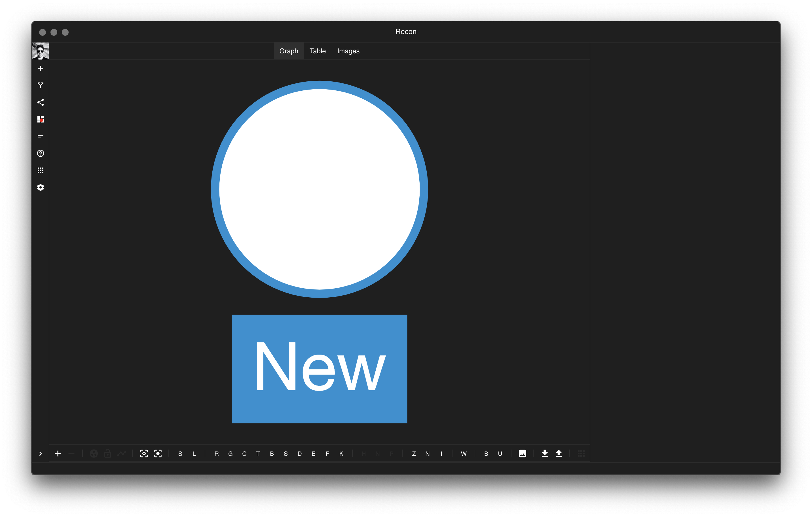
Task: Click the blue New node label
Action: [319, 369]
